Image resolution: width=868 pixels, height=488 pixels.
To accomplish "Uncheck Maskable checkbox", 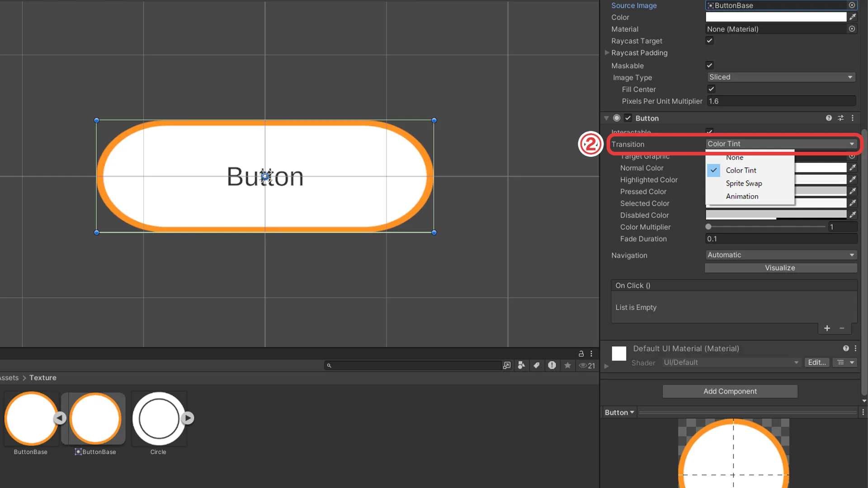I will 710,65.
